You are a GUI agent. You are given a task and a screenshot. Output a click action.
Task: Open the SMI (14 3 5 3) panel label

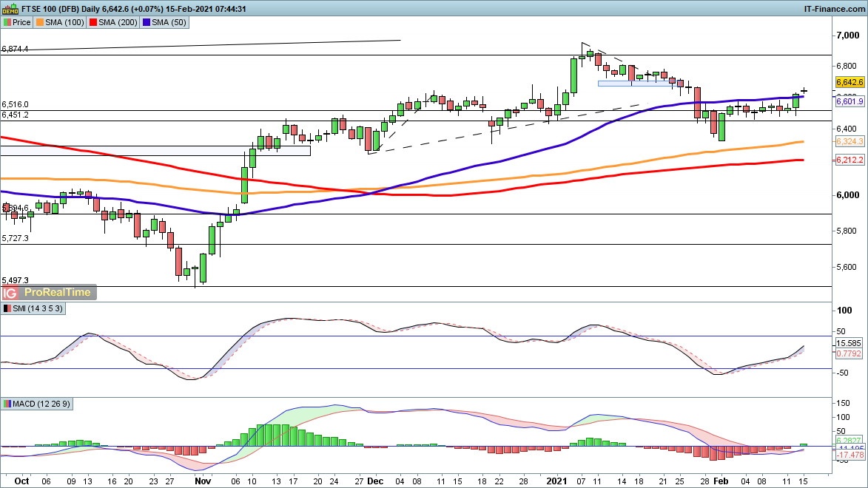tap(38, 308)
